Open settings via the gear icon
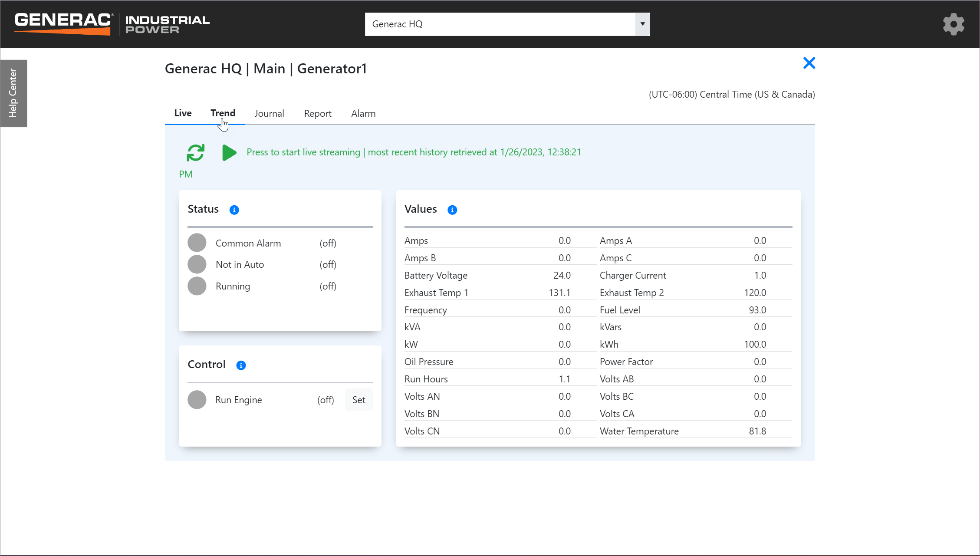Image resolution: width=980 pixels, height=556 pixels. 954,24
